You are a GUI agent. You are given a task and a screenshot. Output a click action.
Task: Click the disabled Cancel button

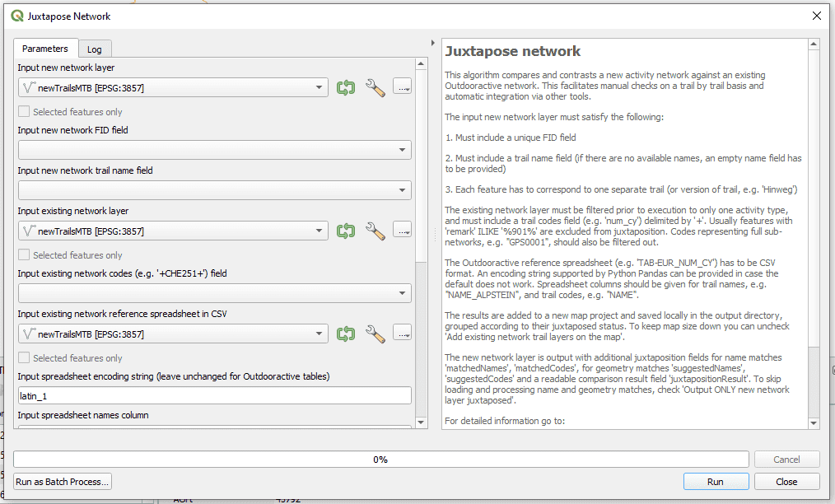786,460
